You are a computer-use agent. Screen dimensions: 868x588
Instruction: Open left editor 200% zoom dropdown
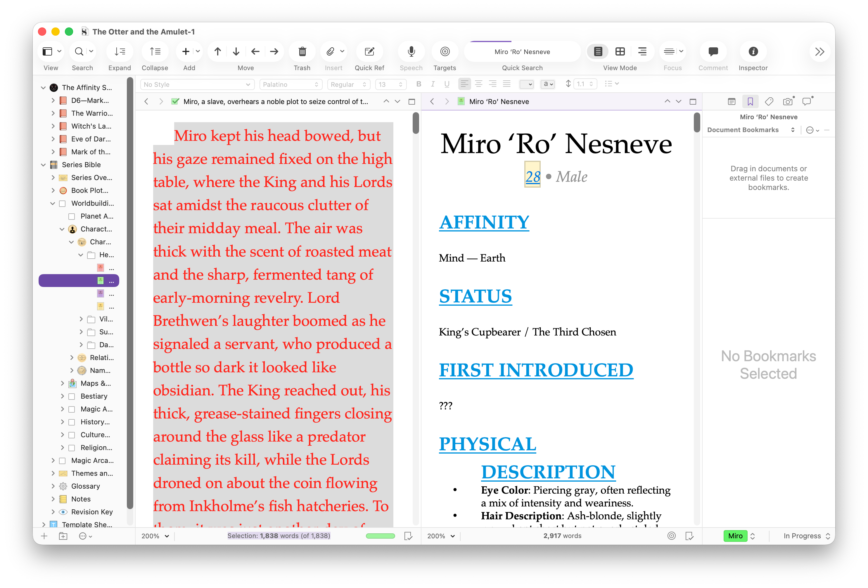pyautogui.click(x=155, y=536)
